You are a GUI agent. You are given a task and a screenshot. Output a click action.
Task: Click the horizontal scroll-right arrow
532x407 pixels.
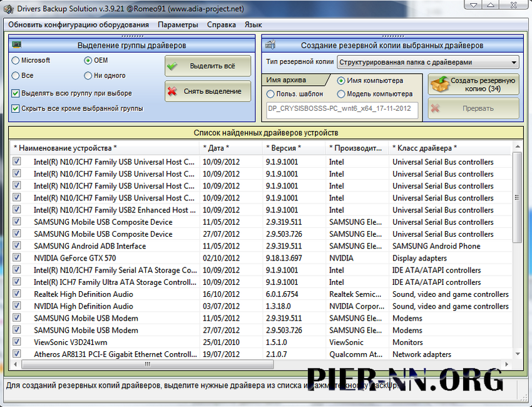[506, 364]
